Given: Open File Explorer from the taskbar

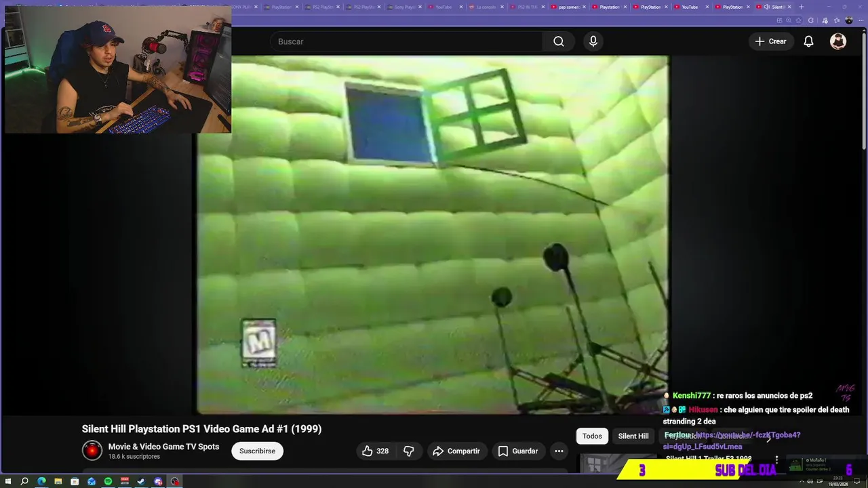Looking at the screenshot, I should [x=58, y=481].
